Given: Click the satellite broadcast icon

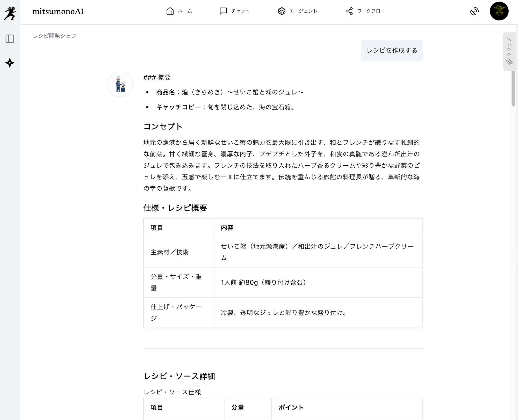Looking at the screenshot, I should pyautogui.click(x=474, y=11).
